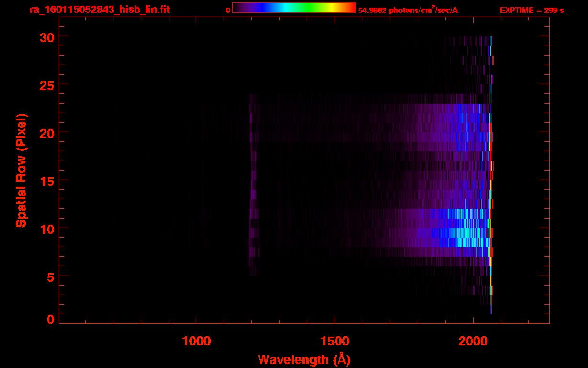
Task: Click the Wavelength (Å) axis title
Action: click(x=304, y=359)
